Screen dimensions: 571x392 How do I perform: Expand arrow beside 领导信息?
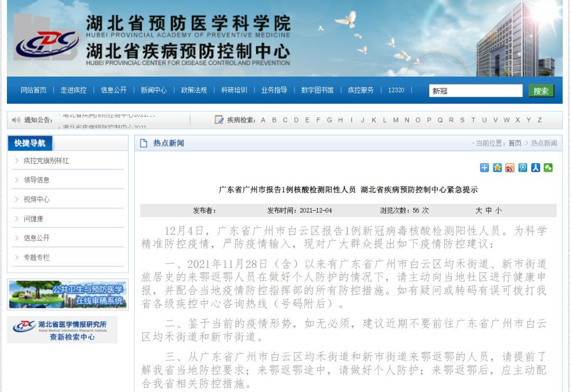tap(16, 180)
